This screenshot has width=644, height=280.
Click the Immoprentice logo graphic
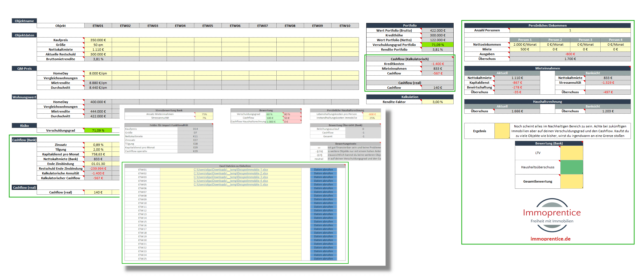[x=552, y=215]
